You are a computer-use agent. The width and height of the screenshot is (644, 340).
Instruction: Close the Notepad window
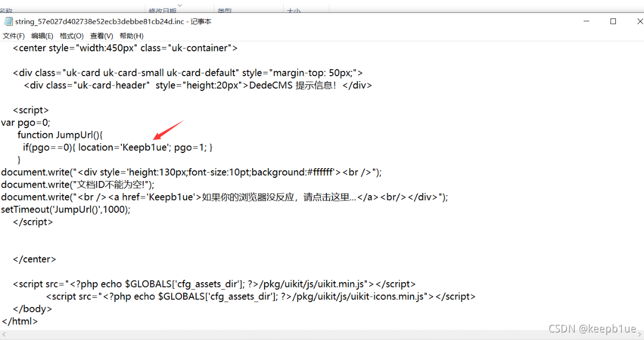[x=639, y=22]
